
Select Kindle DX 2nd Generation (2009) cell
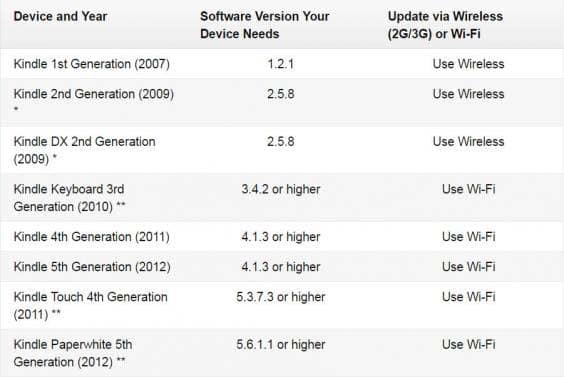click(85, 150)
